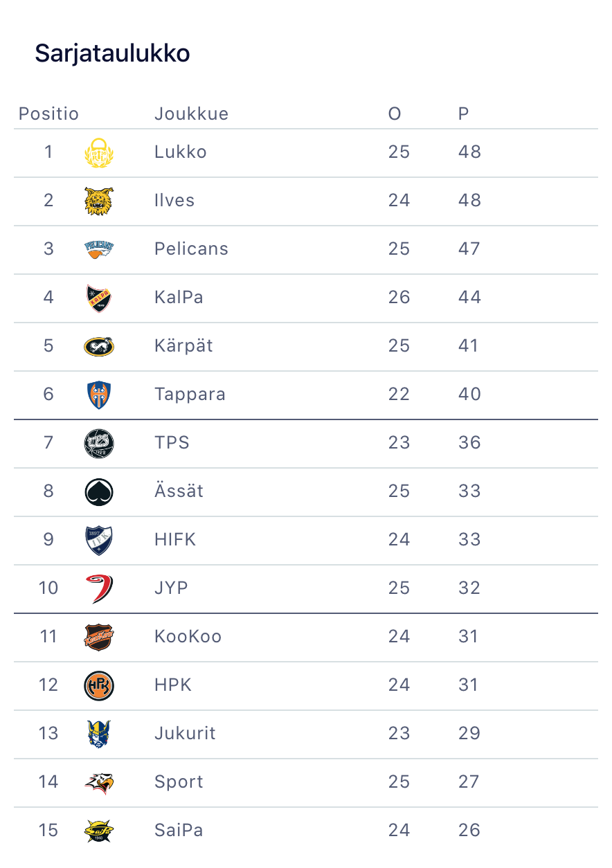Click the Pelicans team logo
Image resolution: width=612 pixels, height=868 pixels.
click(x=98, y=249)
